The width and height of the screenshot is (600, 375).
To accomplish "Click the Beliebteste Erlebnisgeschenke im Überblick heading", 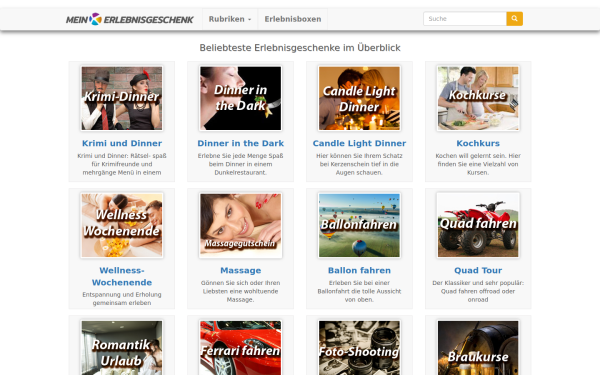I will (x=300, y=48).
